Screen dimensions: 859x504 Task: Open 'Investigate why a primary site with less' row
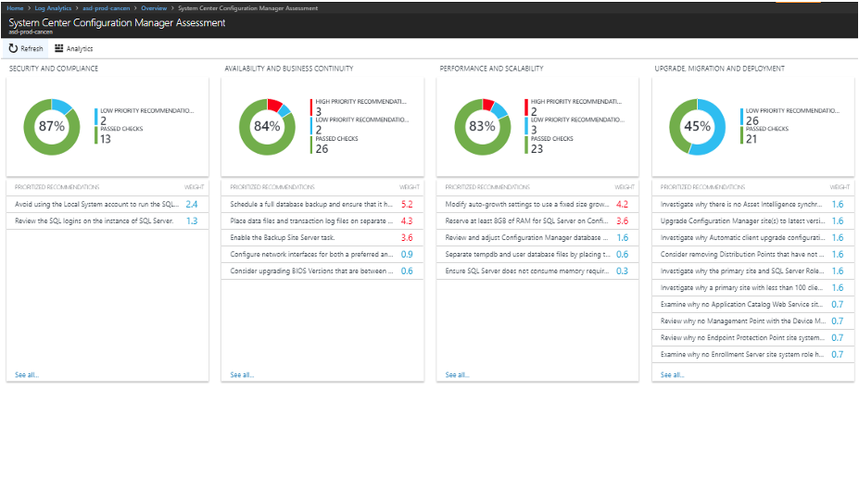tap(752, 287)
